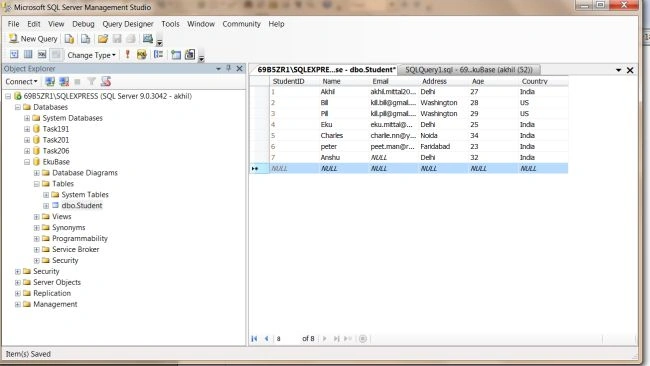Select the Server Objects folder
650x366 pixels.
[x=57, y=282]
